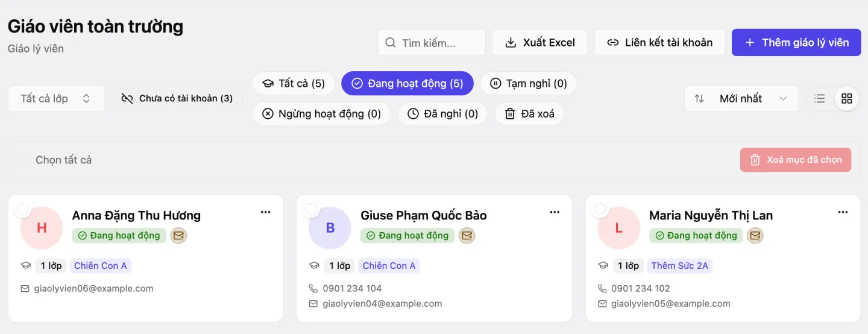Viewport: 868px width, 334px height.
Task: Click the email giaolyvien06@example.com
Action: point(94,289)
